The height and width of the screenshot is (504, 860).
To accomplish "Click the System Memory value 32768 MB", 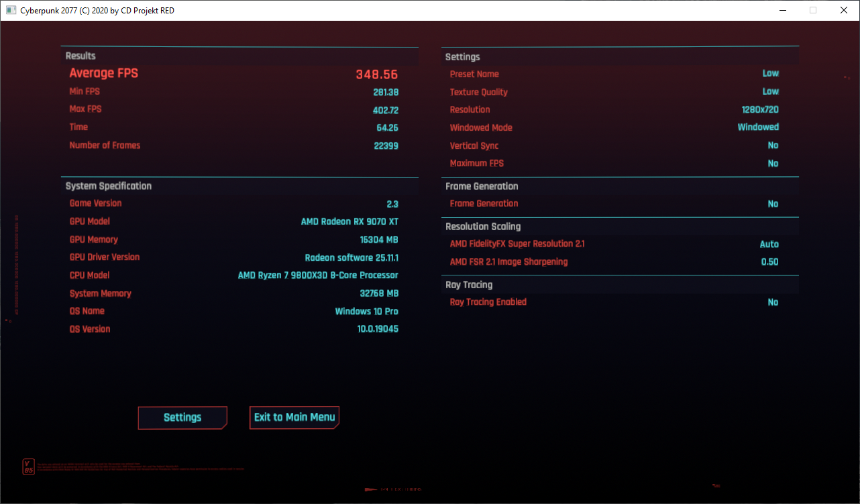I will pyautogui.click(x=379, y=294).
